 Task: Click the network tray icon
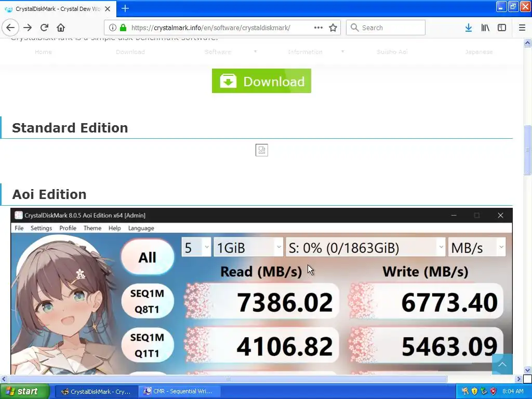point(484,391)
